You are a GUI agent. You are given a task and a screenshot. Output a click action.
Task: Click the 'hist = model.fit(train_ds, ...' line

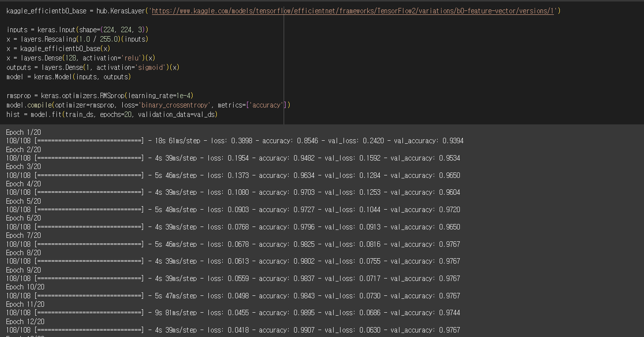click(x=112, y=114)
